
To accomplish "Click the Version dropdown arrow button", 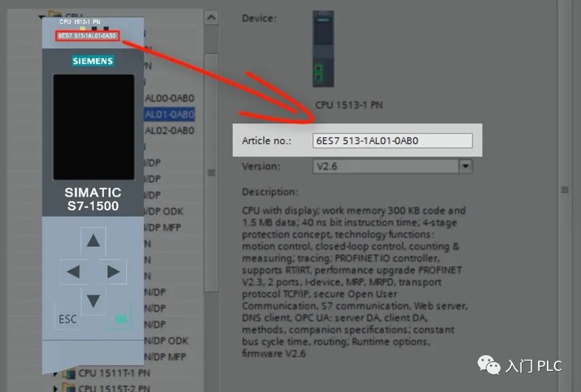I will (465, 166).
